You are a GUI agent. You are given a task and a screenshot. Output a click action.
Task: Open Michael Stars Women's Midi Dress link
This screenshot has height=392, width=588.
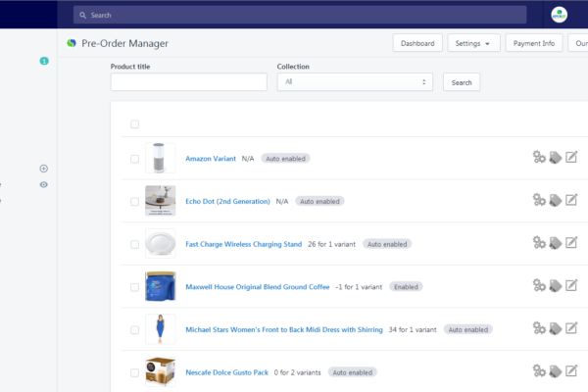(284, 329)
